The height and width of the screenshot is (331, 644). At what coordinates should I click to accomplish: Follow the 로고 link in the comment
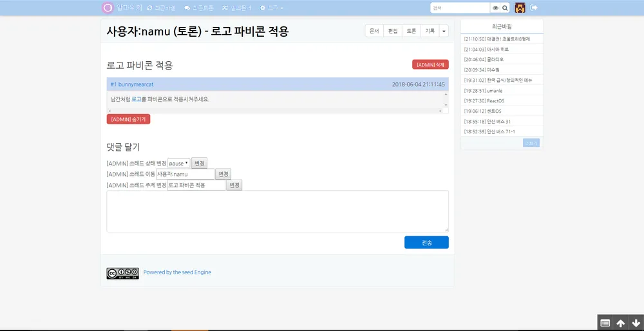pyautogui.click(x=137, y=99)
